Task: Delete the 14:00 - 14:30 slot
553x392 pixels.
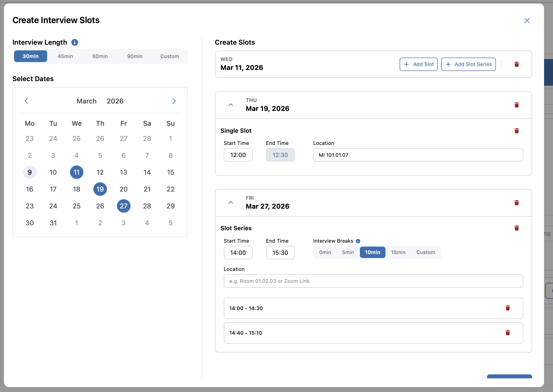Action: (x=508, y=308)
